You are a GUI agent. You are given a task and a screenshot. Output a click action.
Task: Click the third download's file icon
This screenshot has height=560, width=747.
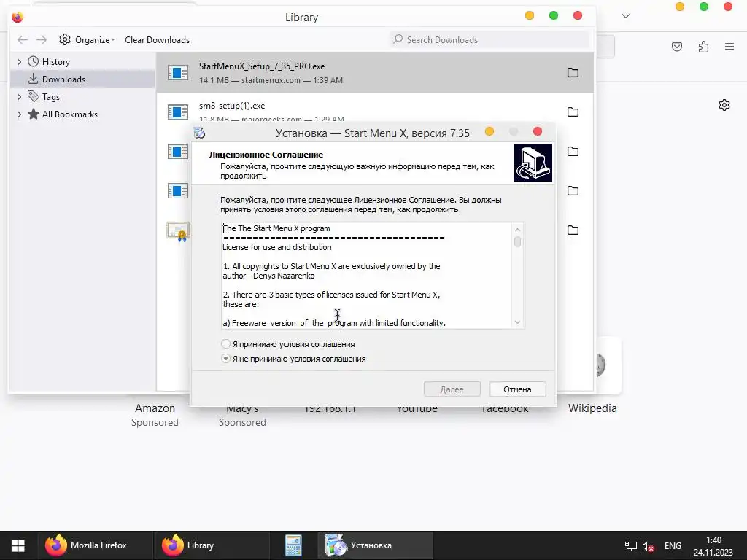(178, 152)
